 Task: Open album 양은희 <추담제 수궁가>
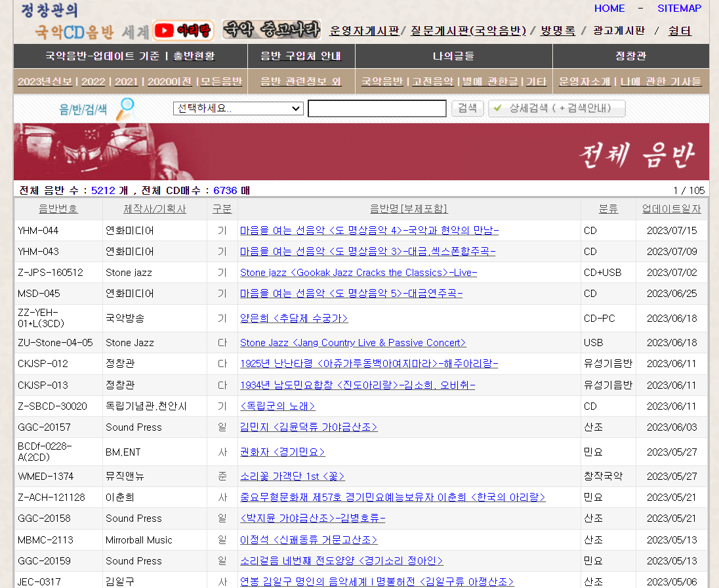[294, 319]
